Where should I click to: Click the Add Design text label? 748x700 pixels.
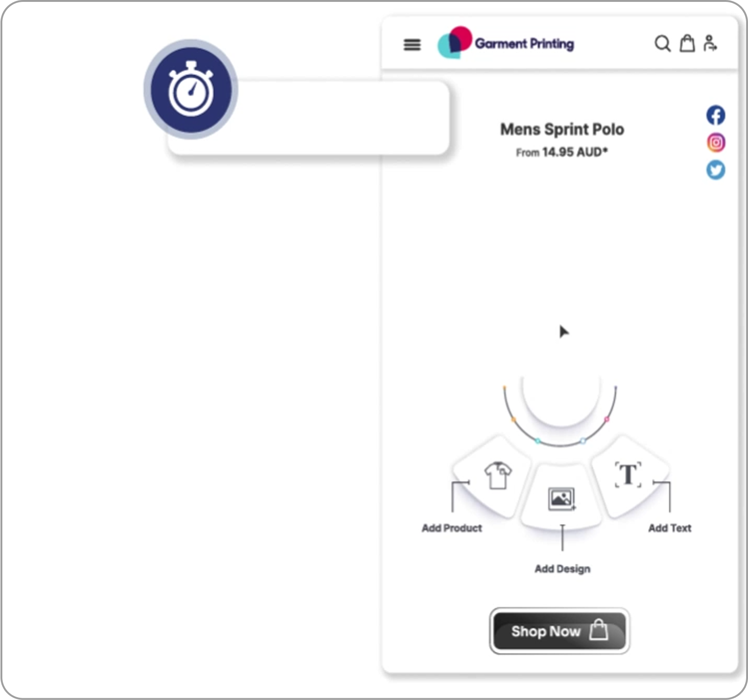tap(562, 569)
